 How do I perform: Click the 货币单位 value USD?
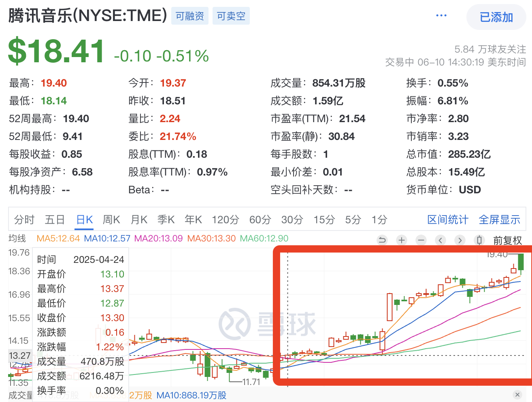tap(470, 190)
